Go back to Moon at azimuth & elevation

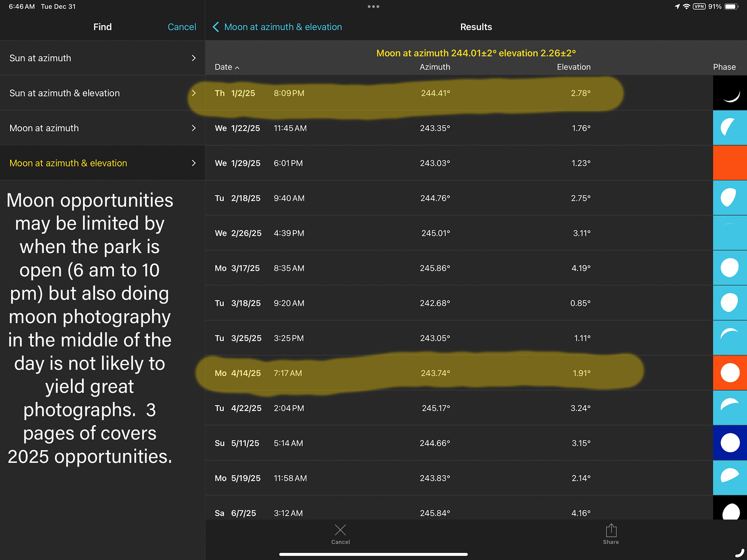(x=283, y=27)
